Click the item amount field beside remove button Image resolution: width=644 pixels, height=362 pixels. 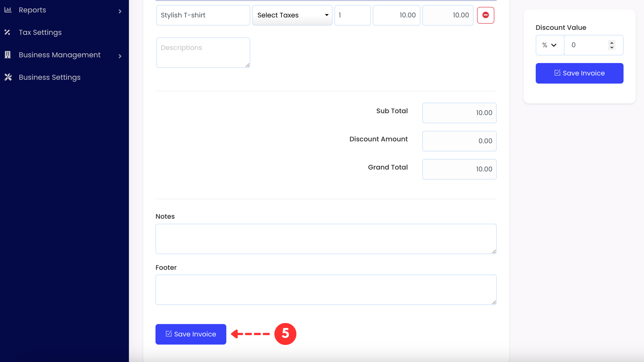448,15
